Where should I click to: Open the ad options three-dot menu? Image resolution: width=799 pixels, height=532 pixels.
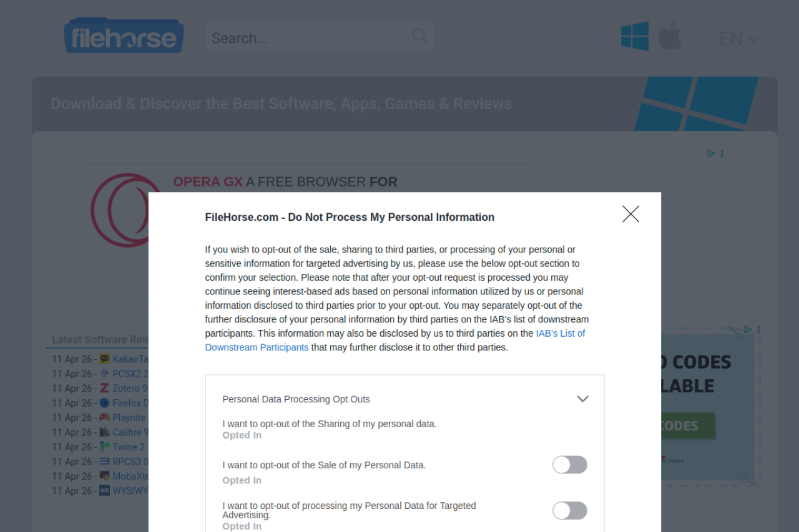tap(722, 153)
